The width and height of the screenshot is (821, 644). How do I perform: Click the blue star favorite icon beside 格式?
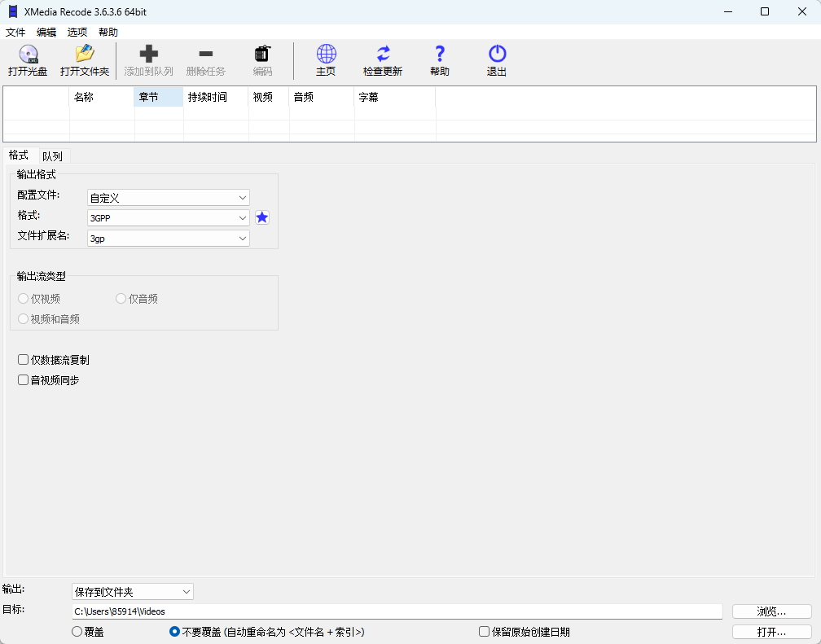click(x=262, y=217)
